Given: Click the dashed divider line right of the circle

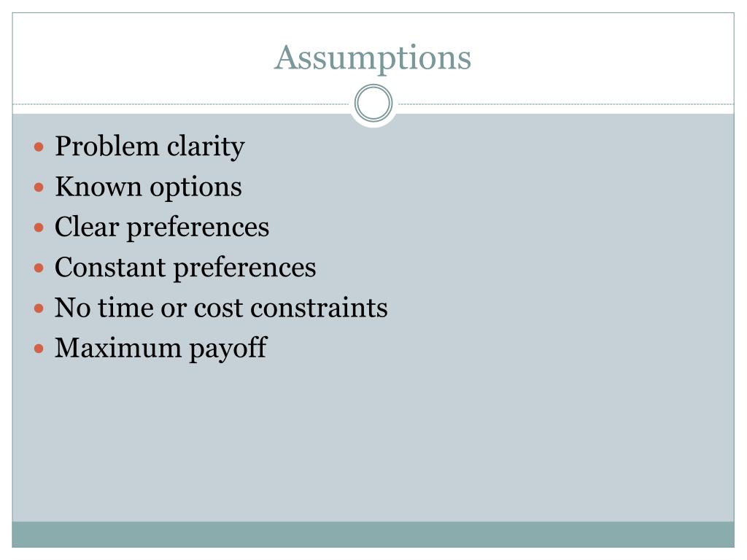Looking at the screenshot, I should coord(566,104).
